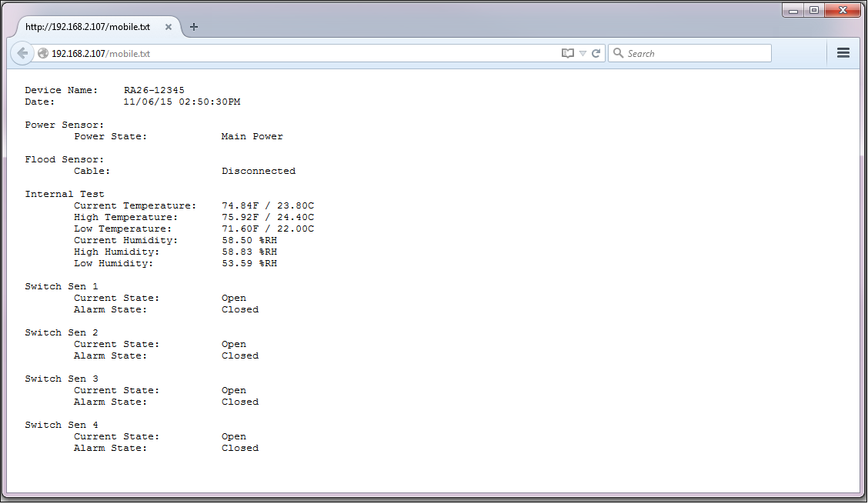The width and height of the screenshot is (868, 504).
Task: Click in the address bar URL field
Action: [308, 54]
